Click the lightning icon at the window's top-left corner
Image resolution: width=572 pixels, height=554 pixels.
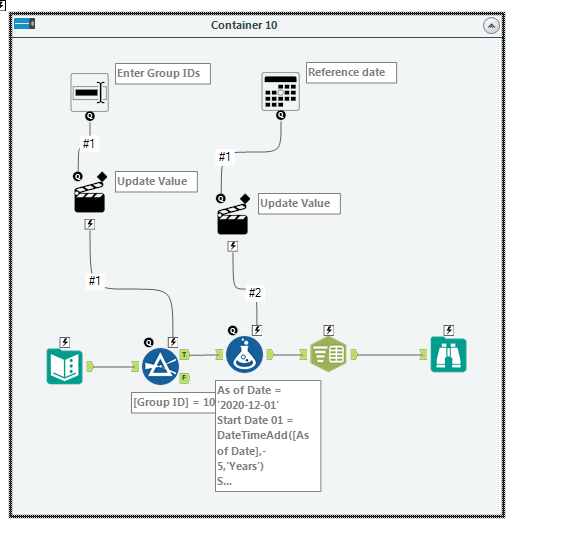pyautogui.click(x=3, y=5)
